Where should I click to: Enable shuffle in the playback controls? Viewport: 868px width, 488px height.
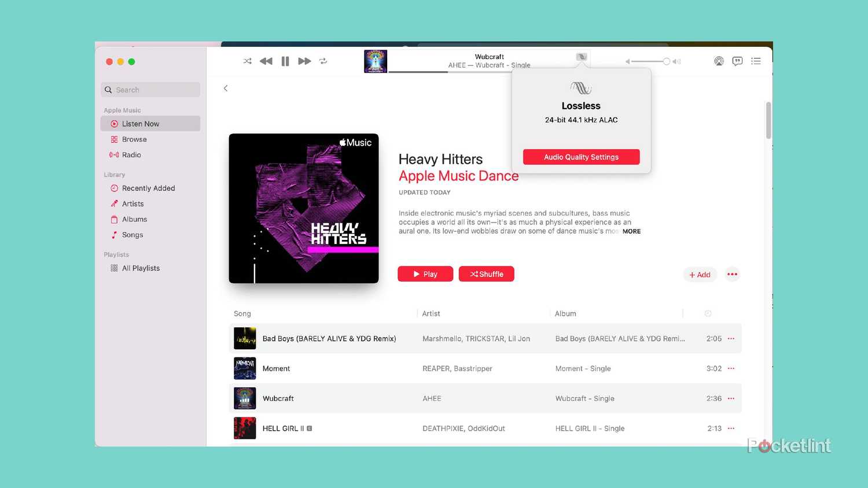[247, 61]
